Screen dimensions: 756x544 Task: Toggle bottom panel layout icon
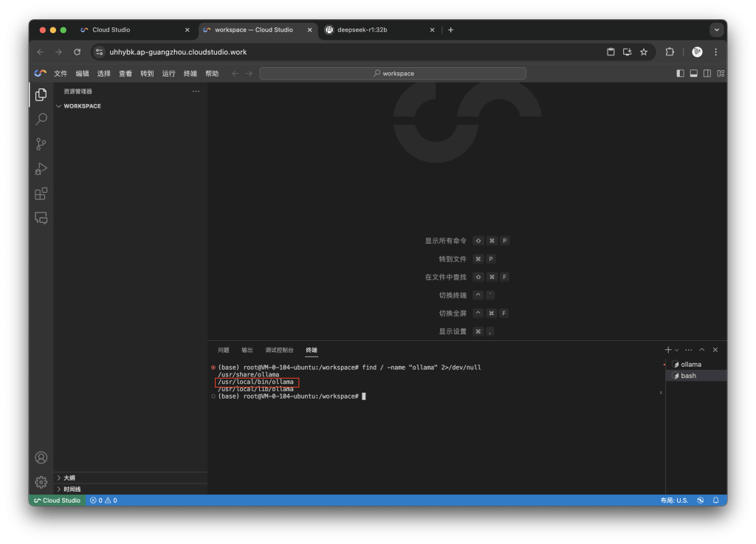[x=693, y=73]
